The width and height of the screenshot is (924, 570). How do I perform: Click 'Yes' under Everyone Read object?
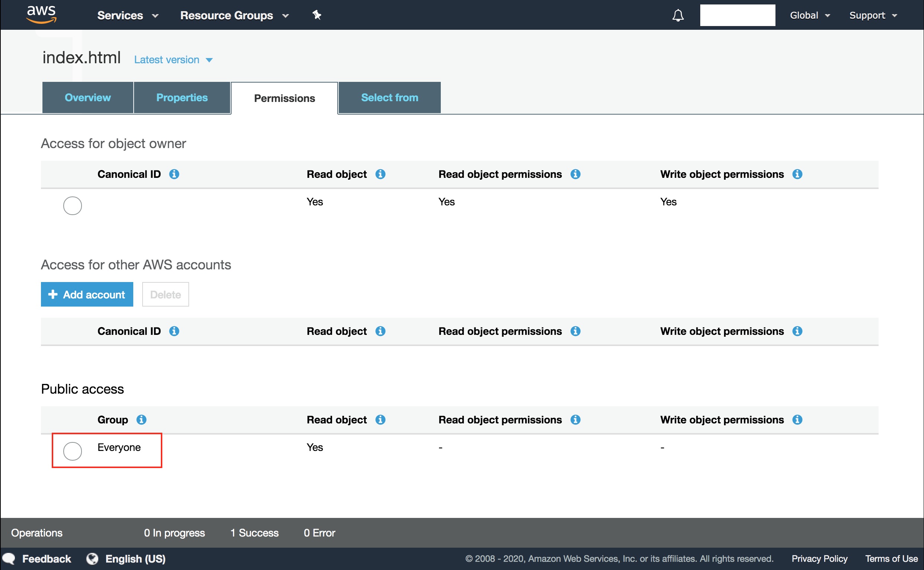[x=315, y=448]
